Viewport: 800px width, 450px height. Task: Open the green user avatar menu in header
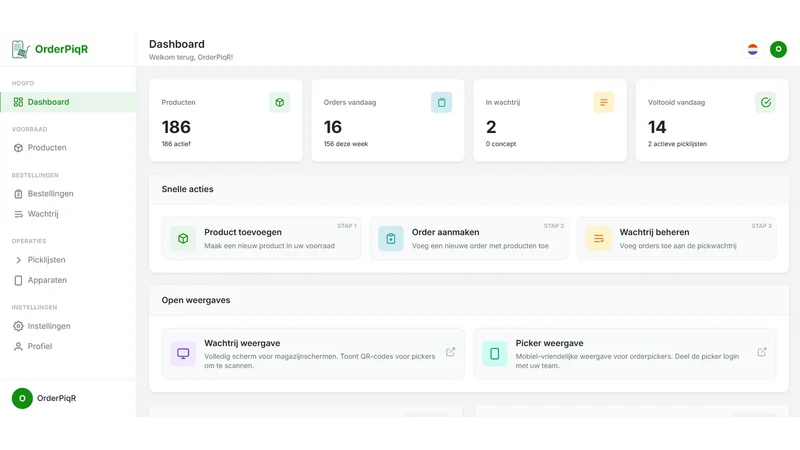778,49
